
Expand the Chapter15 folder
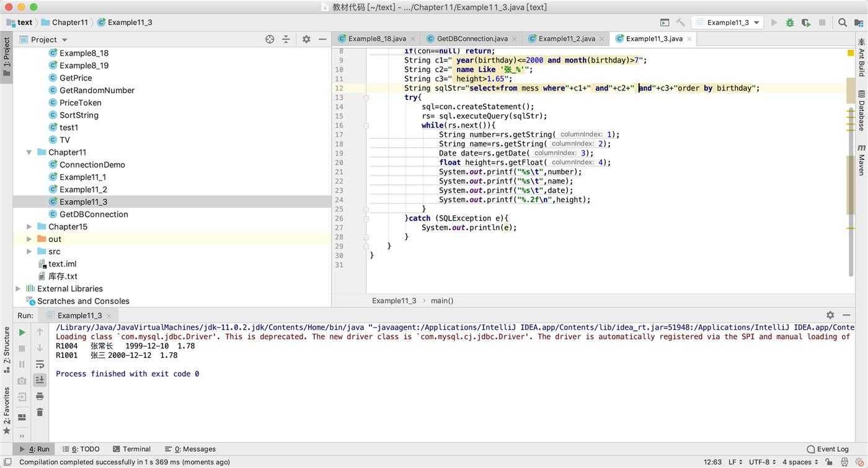29,226
